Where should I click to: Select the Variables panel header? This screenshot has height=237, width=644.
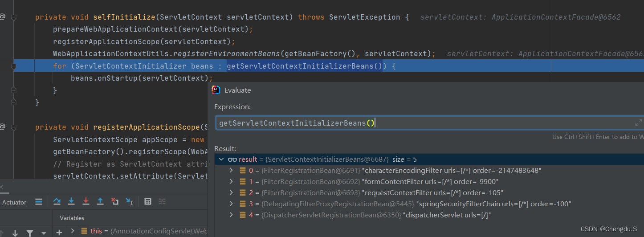tap(72, 218)
